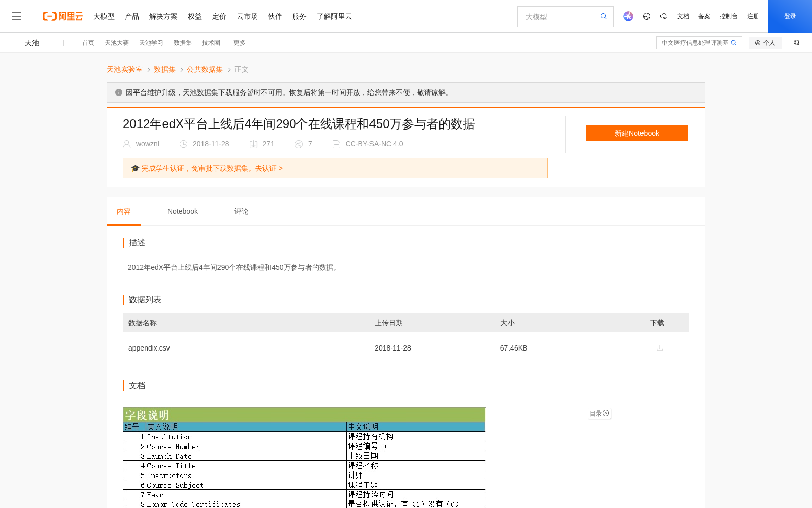Open the 大模型 menu
Screen dimensions: 812x508
pos(104,16)
